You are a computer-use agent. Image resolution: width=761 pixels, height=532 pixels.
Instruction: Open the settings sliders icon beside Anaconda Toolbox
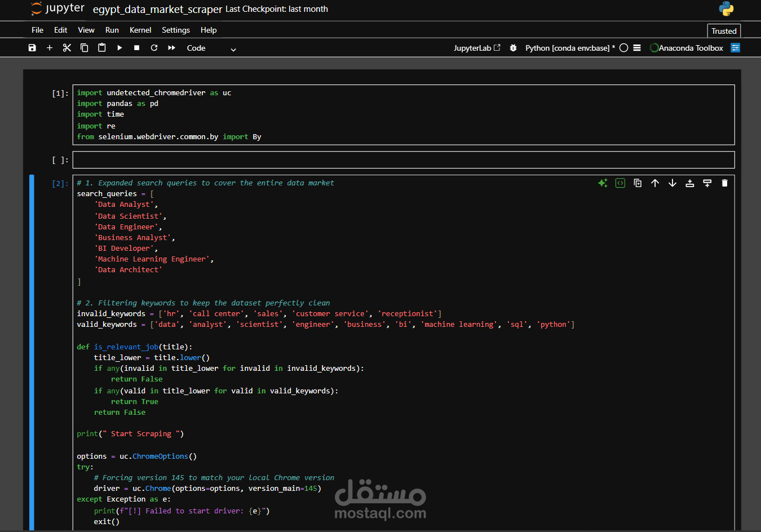(x=736, y=48)
